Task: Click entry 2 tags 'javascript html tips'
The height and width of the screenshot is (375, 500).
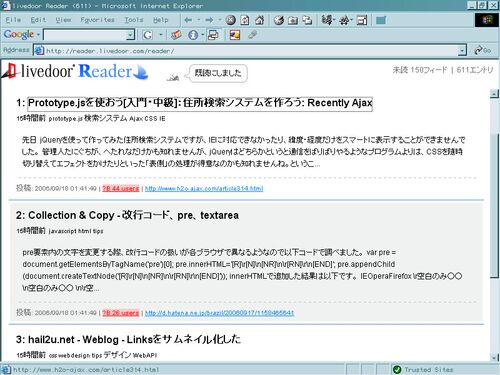Action: coord(76,231)
